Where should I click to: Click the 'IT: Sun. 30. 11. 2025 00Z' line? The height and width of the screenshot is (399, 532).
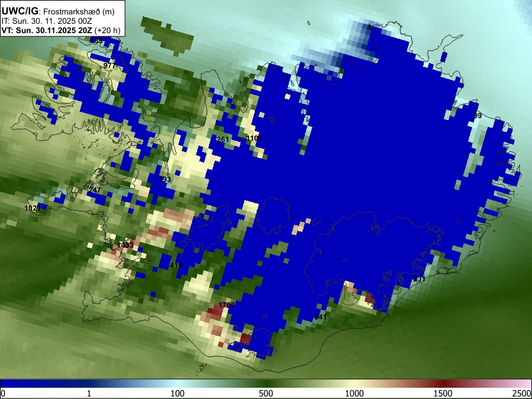pyautogui.click(x=46, y=21)
